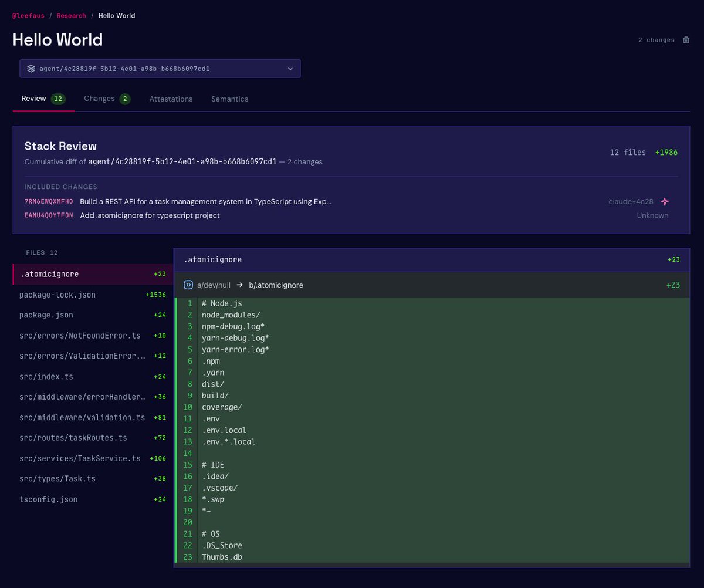Screen dimensions: 704x588
Task: Click the claude+4c28 author label
Action: 631,201
